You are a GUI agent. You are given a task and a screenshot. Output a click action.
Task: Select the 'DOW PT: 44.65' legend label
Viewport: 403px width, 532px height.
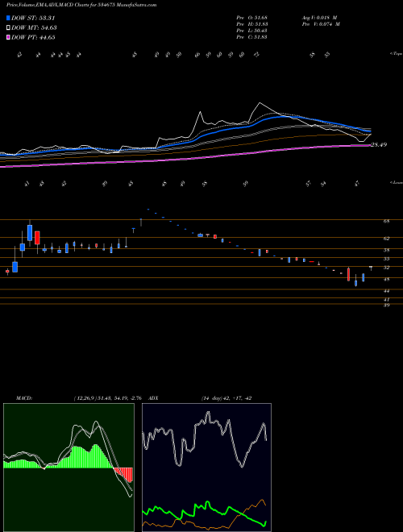click(33, 37)
